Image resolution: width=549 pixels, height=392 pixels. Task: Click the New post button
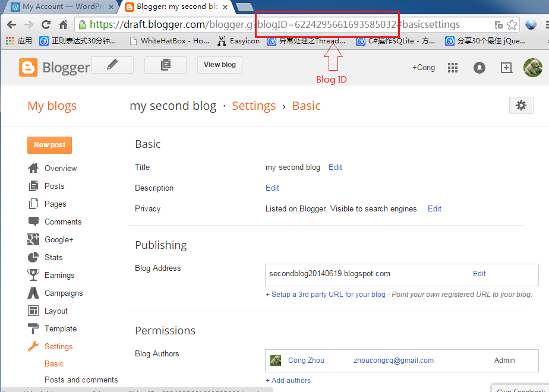(x=49, y=145)
